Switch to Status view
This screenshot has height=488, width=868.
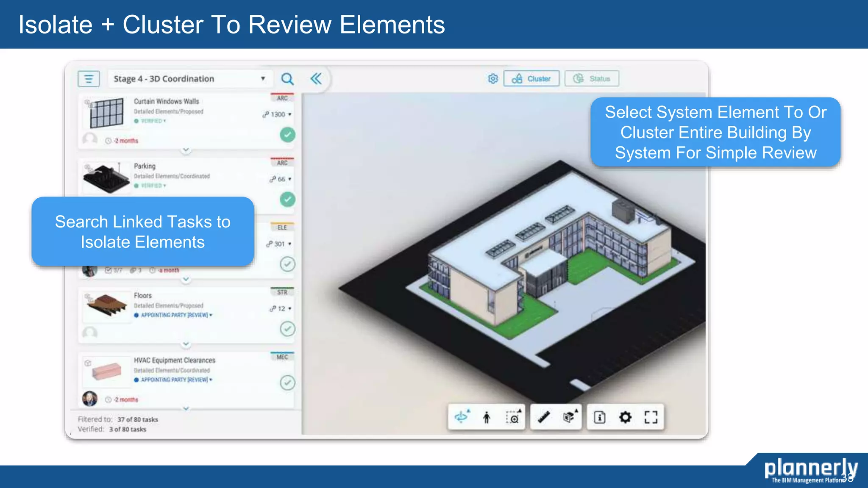(592, 79)
